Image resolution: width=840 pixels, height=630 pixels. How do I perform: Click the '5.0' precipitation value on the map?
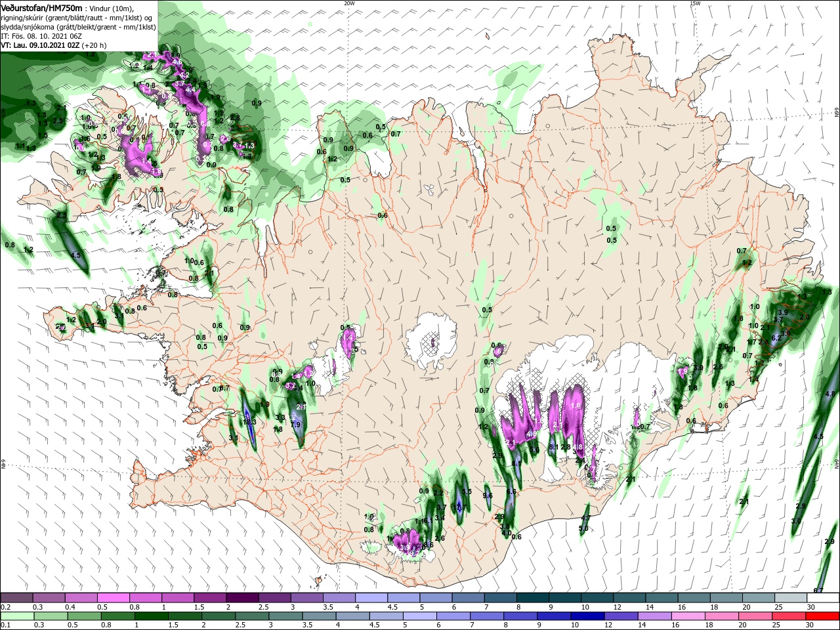583,528
